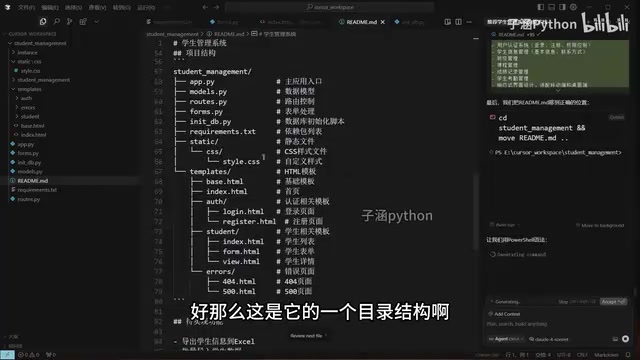This screenshot has height=360, width=640.
Task: Select the README.md editor tab
Action: 362,22
